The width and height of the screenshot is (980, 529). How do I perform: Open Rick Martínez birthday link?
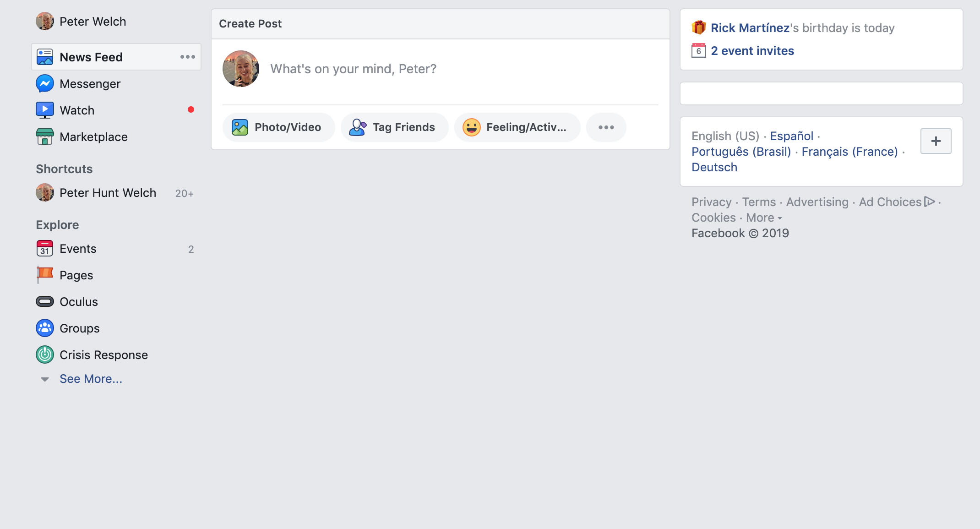(x=750, y=28)
